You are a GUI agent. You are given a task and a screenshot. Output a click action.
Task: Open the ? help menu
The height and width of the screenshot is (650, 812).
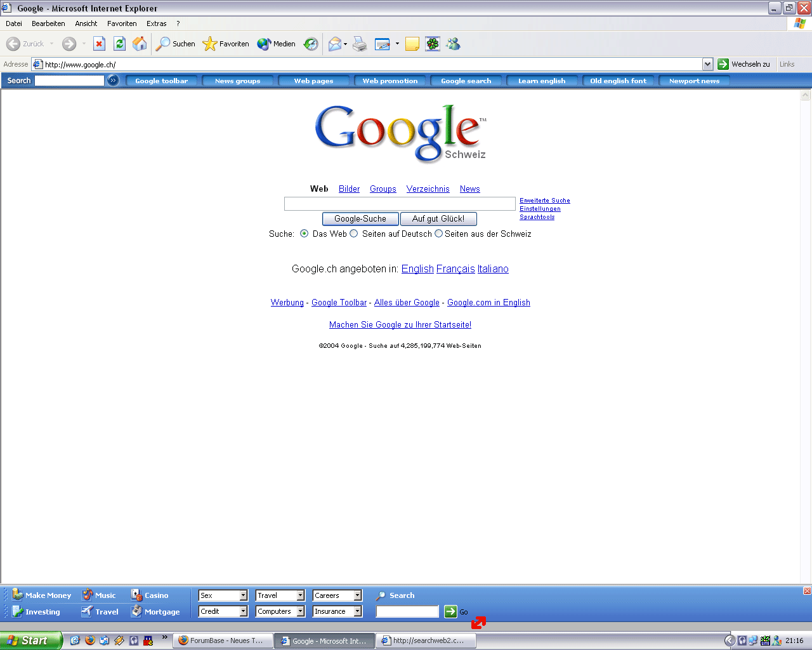(x=178, y=23)
